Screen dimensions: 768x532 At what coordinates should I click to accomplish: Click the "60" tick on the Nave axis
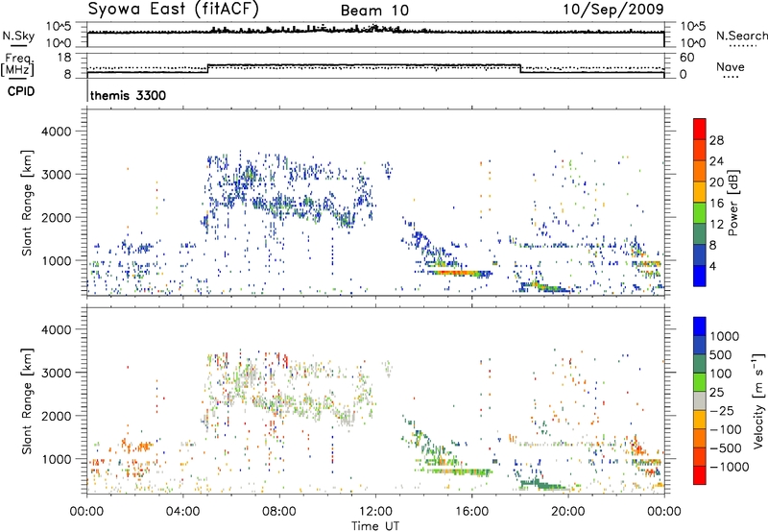(687, 58)
